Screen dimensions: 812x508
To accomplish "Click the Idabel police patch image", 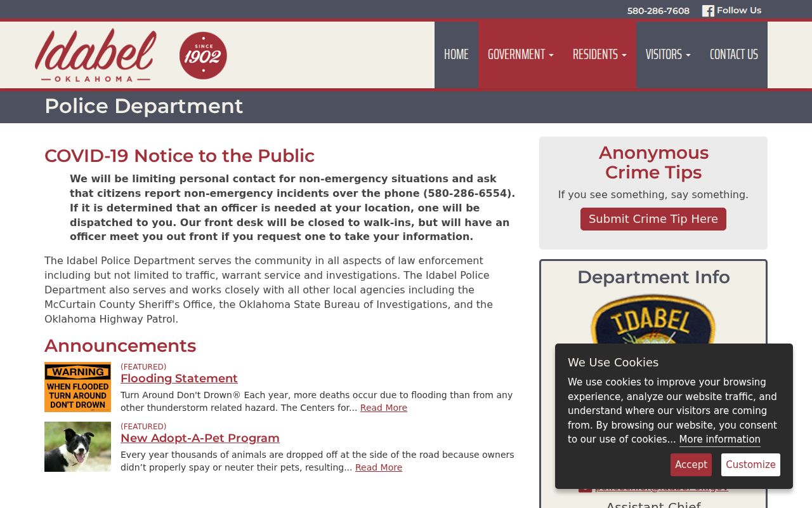I will [x=653, y=319].
